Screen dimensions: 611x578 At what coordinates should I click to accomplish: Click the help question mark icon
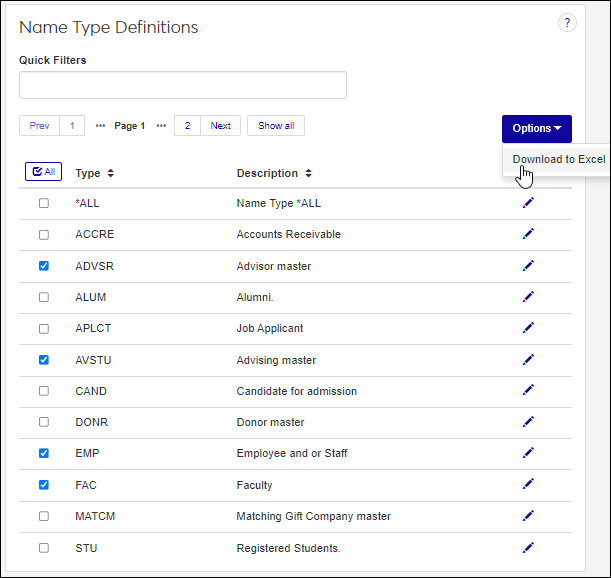tap(567, 23)
